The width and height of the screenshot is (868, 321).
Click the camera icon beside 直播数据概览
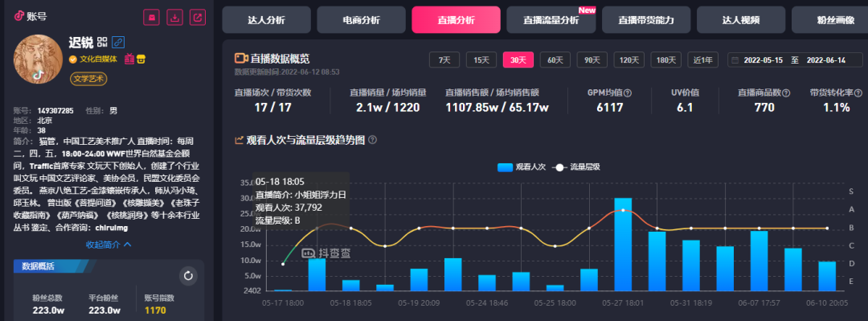click(x=240, y=59)
